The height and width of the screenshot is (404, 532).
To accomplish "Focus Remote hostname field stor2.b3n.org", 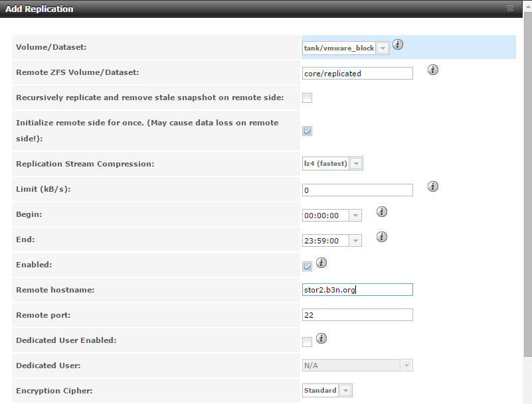I will coord(357,290).
